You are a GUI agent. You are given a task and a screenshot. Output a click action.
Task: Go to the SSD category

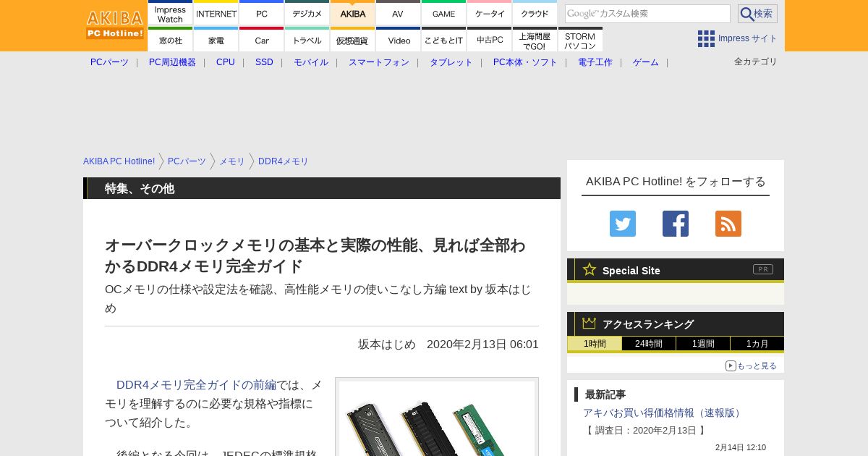264,62
